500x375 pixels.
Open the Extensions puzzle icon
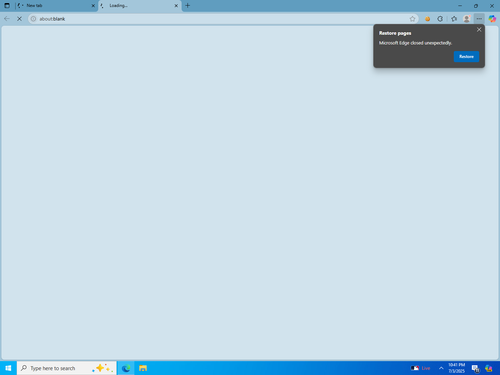click(440, 19)
